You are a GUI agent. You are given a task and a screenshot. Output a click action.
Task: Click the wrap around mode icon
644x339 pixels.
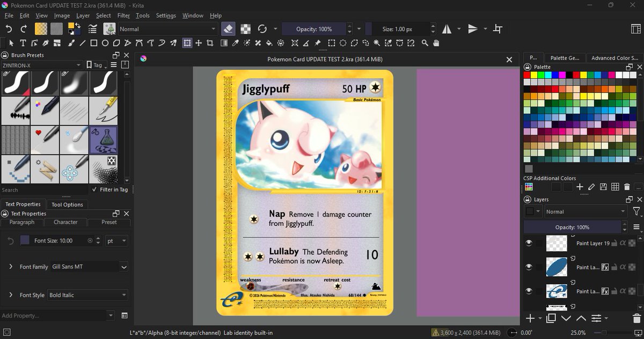(498, 29)
